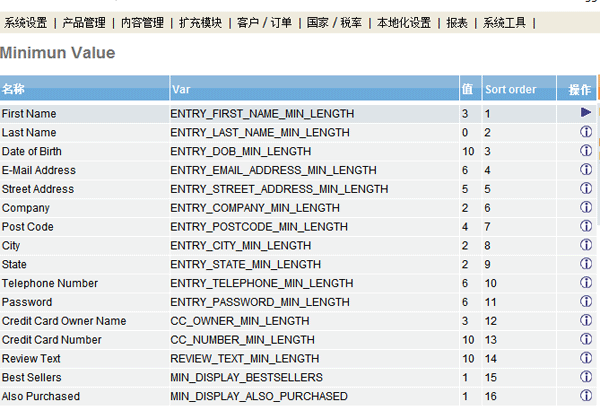Select info icon for Best Sellers row

pos(586,377)
